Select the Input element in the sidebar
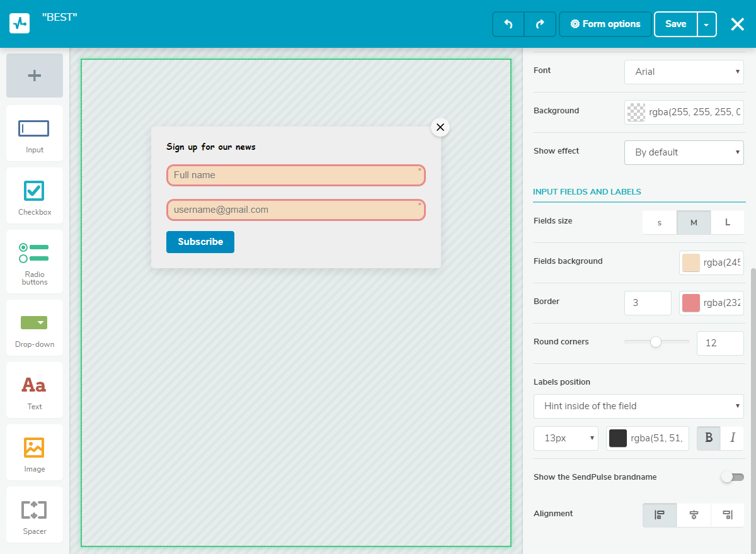Viewport: 756px width, 554px height. pyautogui.click(x=34, y=133)
